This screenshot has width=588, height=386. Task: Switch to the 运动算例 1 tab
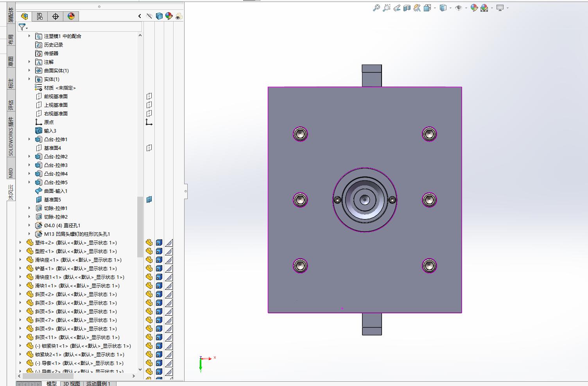[99, 383]
